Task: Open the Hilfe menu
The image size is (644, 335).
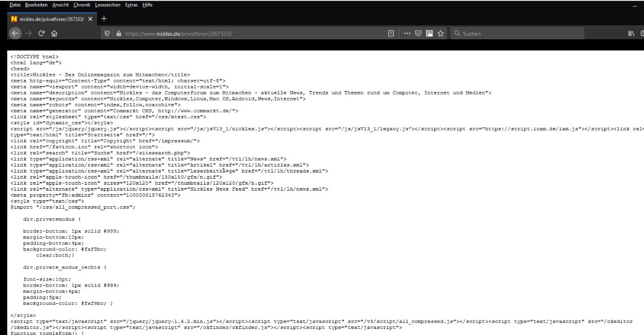Action: pyautogui.click(x=147, y=5)
